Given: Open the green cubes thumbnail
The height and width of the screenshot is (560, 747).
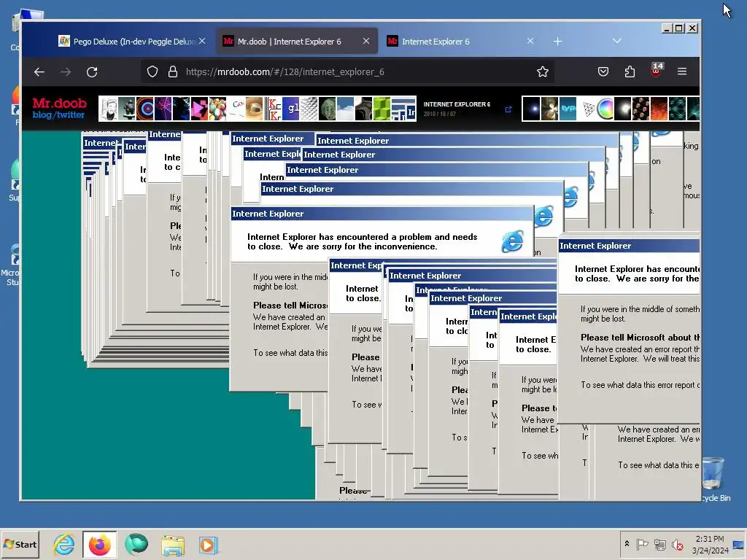Looking at the screenshot, I should click(x=382, y=109).
